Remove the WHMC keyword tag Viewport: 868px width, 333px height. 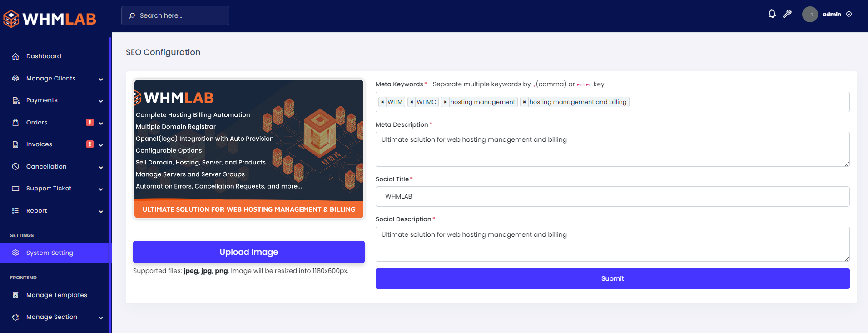coord(412,102)
